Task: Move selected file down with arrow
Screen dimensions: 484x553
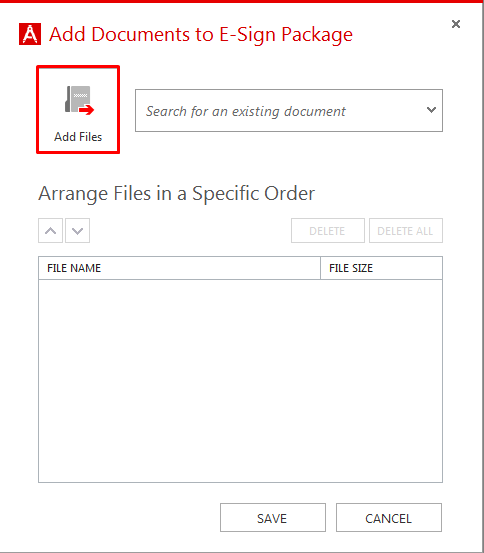Action: click(x=78, y=231)
